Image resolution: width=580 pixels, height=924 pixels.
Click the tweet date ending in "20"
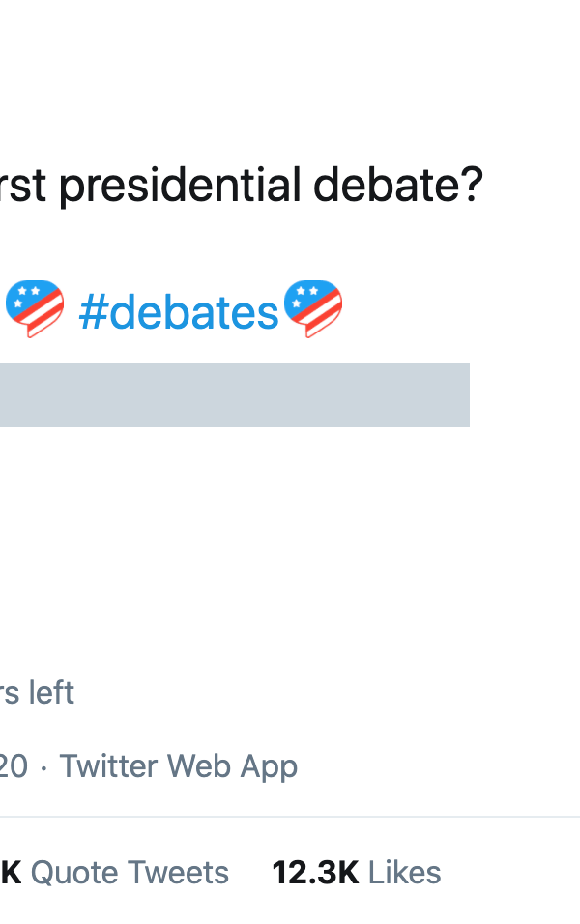(14, 766)
